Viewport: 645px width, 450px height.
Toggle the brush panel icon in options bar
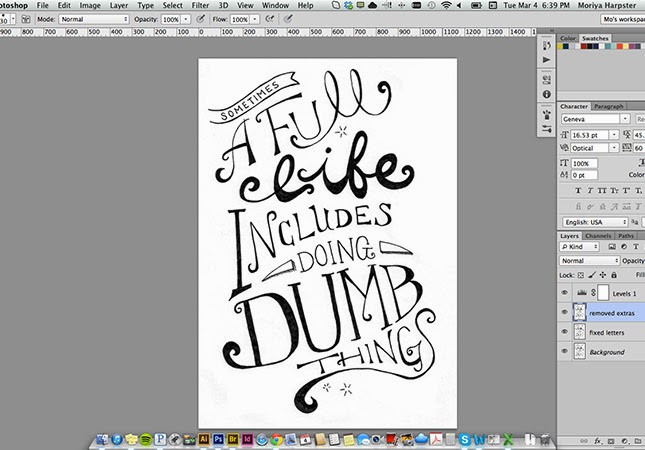(x=26, y=19)
